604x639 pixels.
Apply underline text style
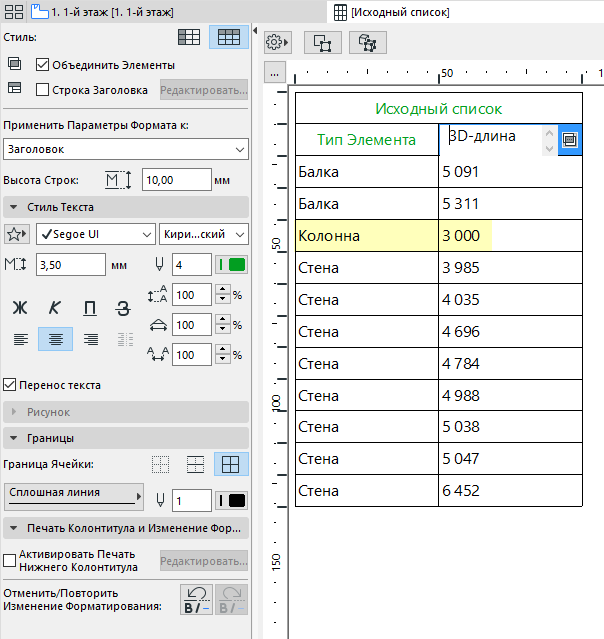[x=90, y=308]
